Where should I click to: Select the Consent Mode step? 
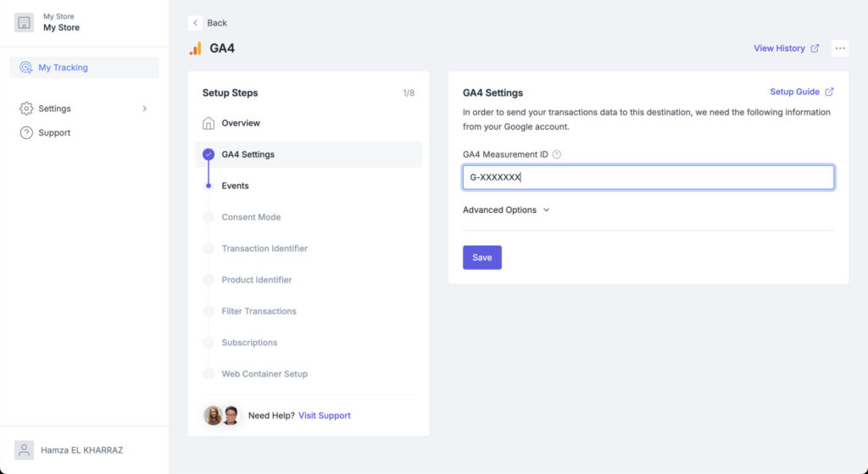pos(251,217)
